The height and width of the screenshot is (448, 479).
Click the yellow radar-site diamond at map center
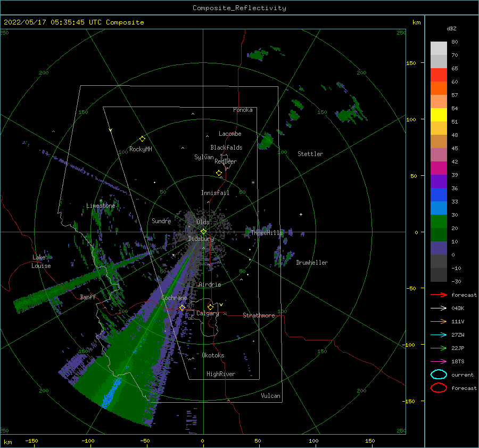point(203,232)
